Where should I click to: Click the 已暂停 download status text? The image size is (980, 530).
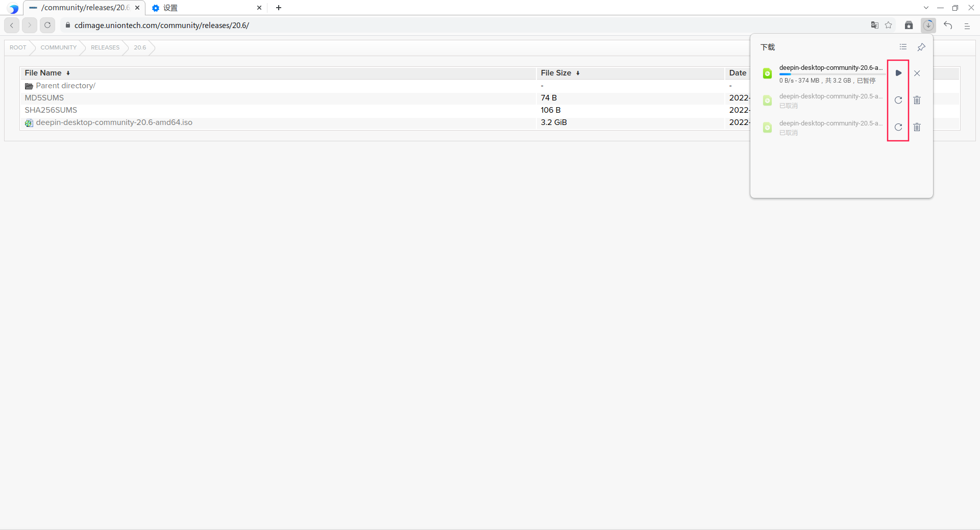[866, 81]
